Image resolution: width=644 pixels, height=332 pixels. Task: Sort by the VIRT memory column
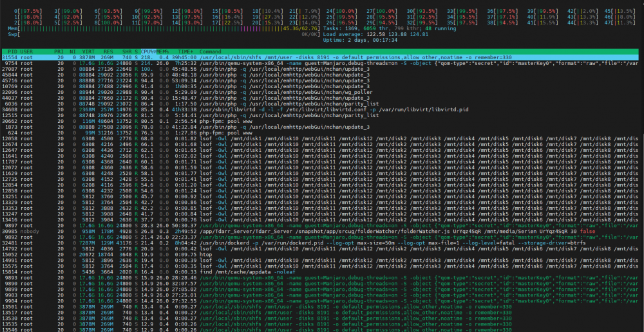(x=88, y=51)
